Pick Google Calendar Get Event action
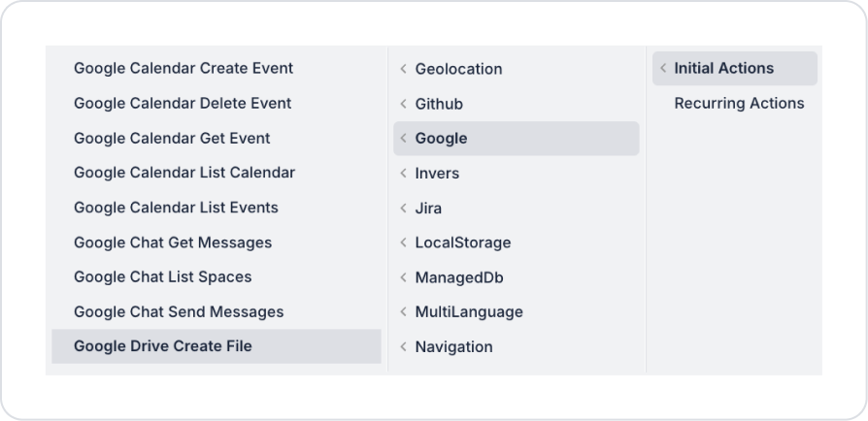This screenshot has width=868, height=421. pos(217,138)
